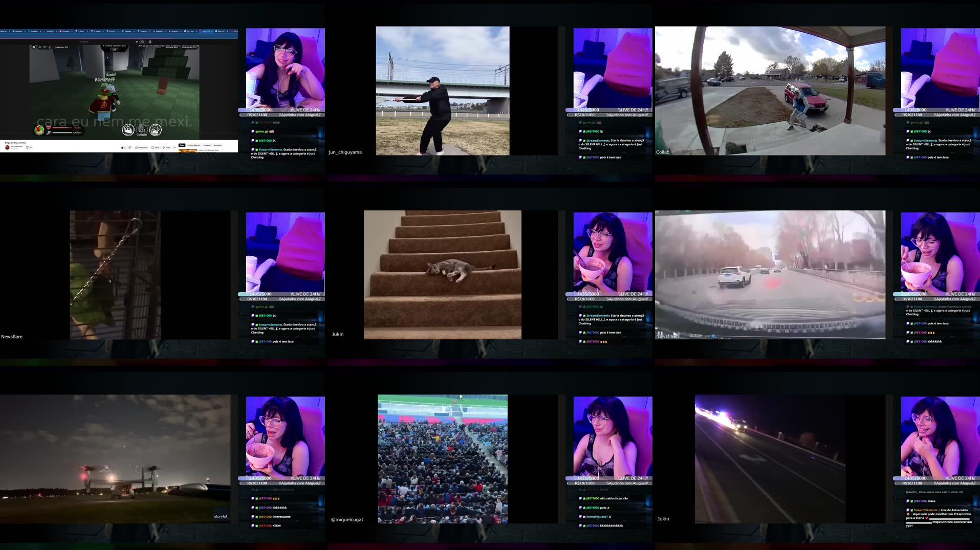
Task: Select the Carregar ability icon in the game HUD
Action: [142, 130]
